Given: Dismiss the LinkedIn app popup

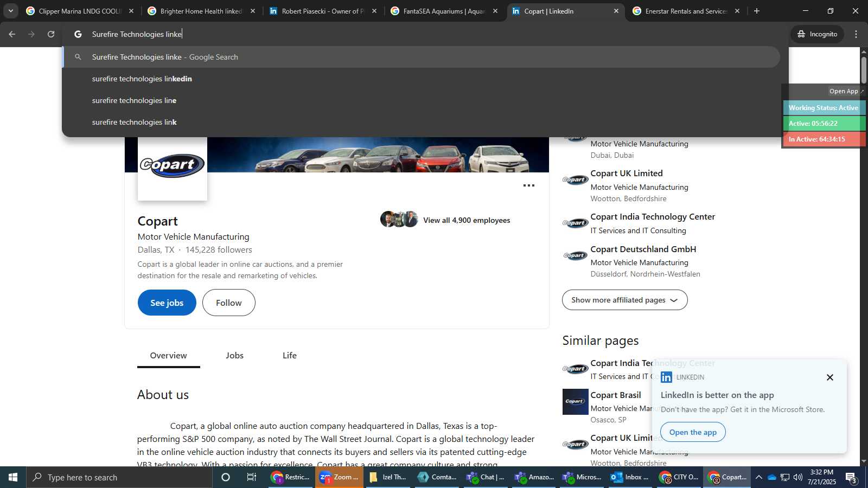Looking at the screenshot, I should (x=830, y=377).
